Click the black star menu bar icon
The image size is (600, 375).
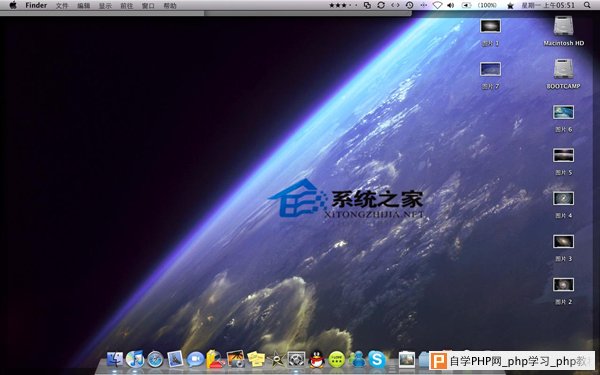tap(510, 5)
